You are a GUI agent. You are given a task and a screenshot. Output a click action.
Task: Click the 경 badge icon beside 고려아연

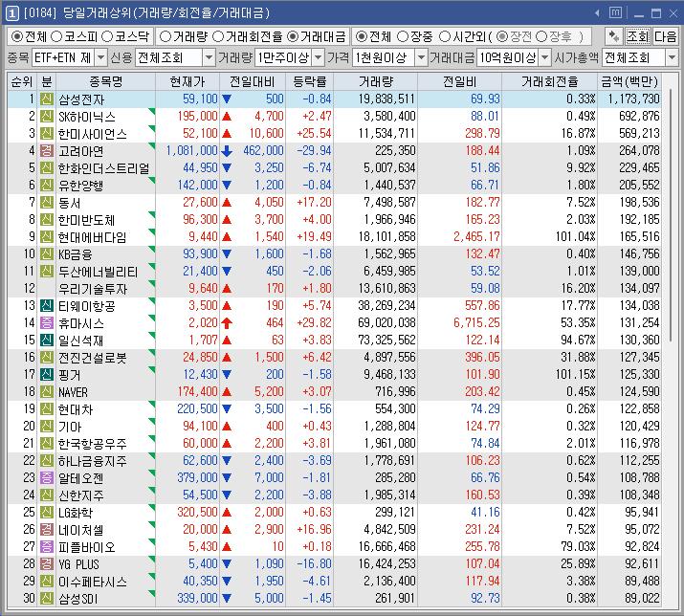[47, 151]
